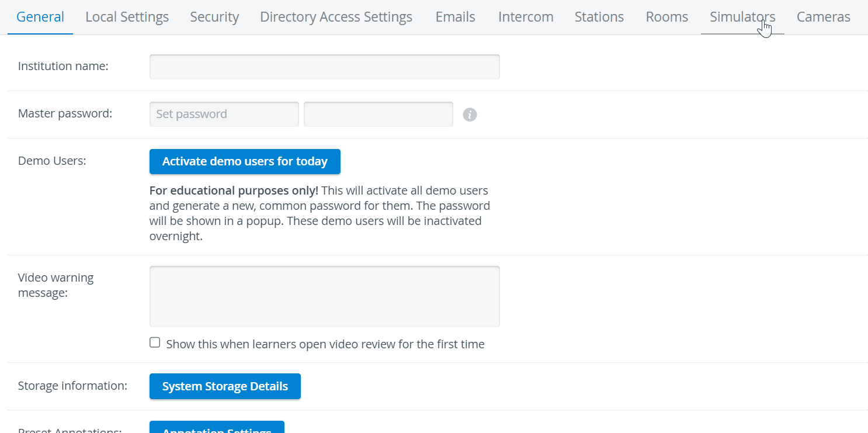Image resolution: width=868 pixels, height=433 pixels.
Task: Click the checkbox label about learners' video review
Action: (x=325, y=344)
